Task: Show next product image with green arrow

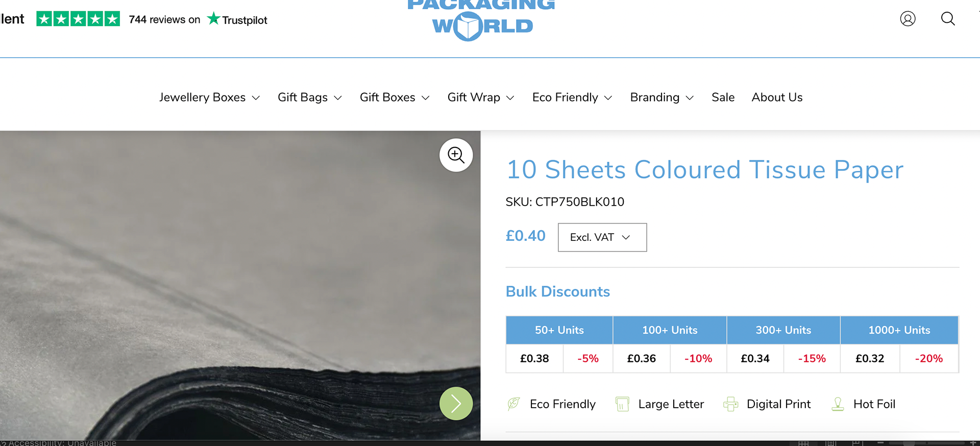Action: (x=456, y=403)
